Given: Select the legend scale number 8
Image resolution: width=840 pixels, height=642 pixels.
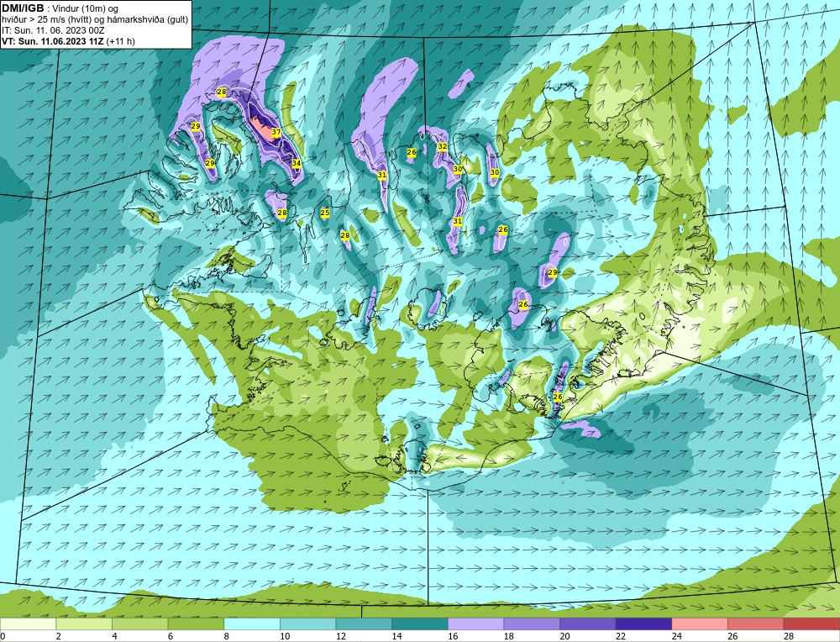Looking at the screenshot, I should 227,636.
